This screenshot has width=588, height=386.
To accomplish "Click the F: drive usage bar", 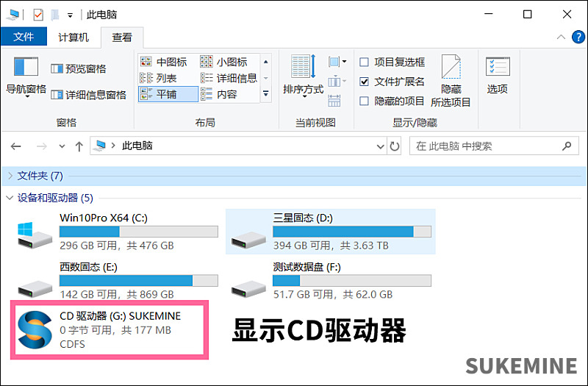I will pos(352,280).
